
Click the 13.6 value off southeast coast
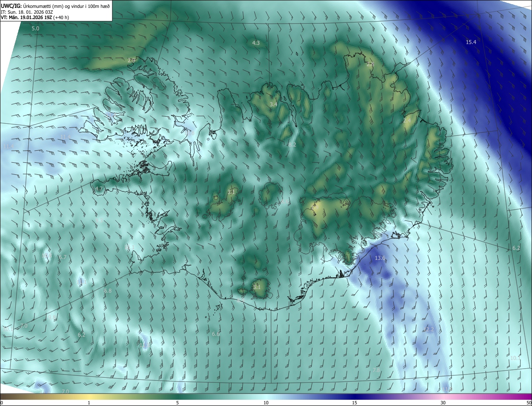pos(380,258)
